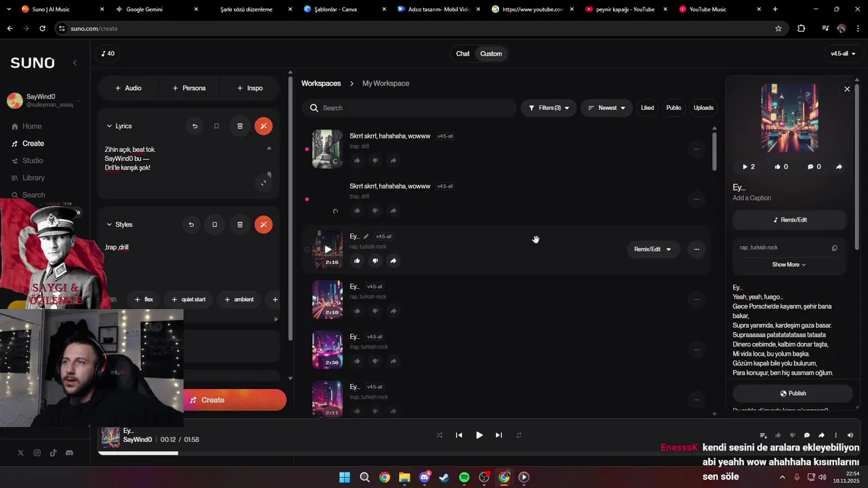
Task: Collapse the Lyrics section
Action: point(109,126)
